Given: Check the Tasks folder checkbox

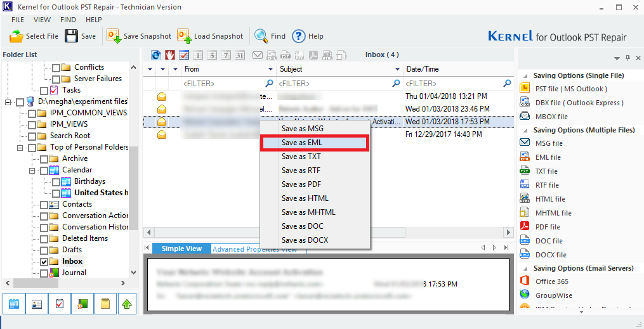Looking at the screenshot, I should coord(44,90).
